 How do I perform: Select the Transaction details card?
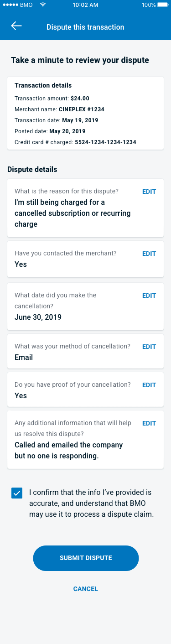pyautogui.click(x=85, y=113)
